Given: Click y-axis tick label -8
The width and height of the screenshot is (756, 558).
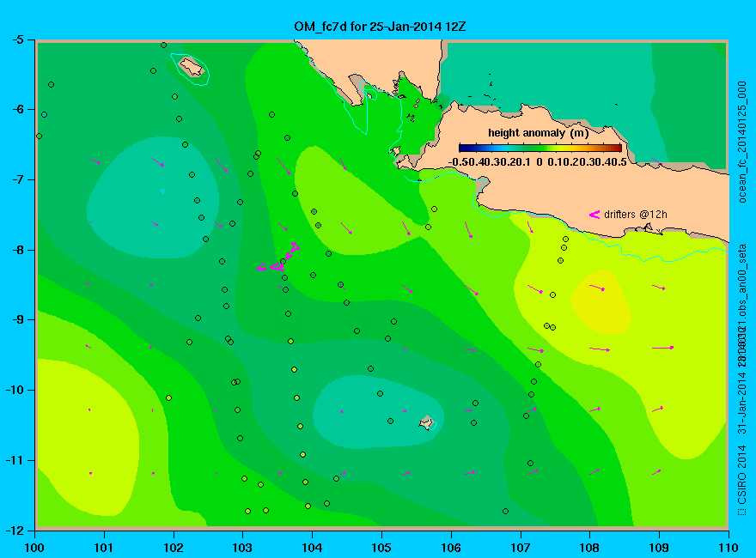Looking at the screenshot, I should tap(16, 250).
